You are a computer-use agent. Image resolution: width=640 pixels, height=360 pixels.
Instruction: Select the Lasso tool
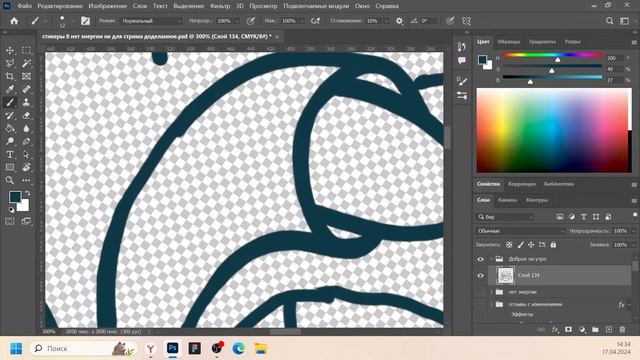coord(10,63)
